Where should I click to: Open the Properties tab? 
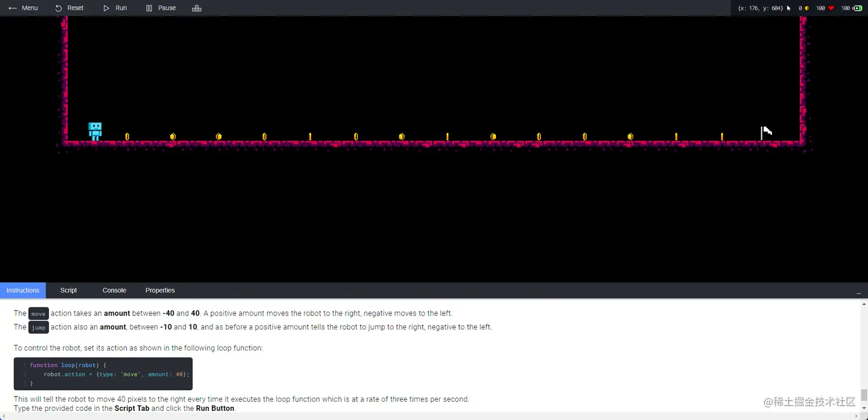(x=160, y=290)
